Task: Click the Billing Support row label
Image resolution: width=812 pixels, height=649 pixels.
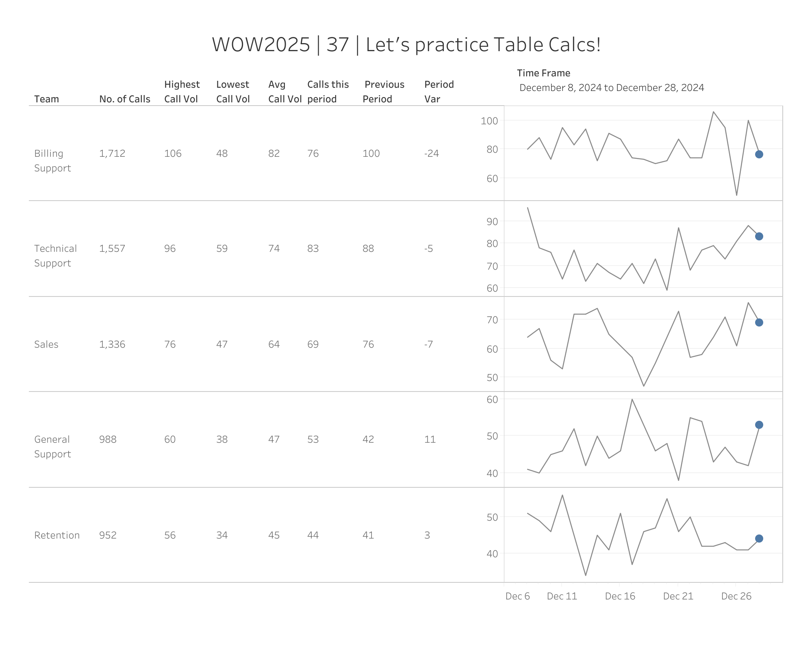Action: 52,161
